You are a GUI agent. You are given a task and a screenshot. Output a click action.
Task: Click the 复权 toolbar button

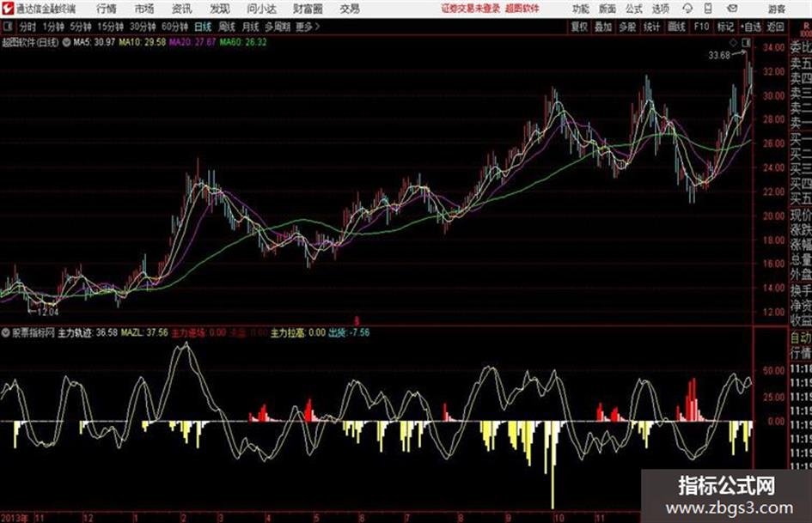click(579, 27)
